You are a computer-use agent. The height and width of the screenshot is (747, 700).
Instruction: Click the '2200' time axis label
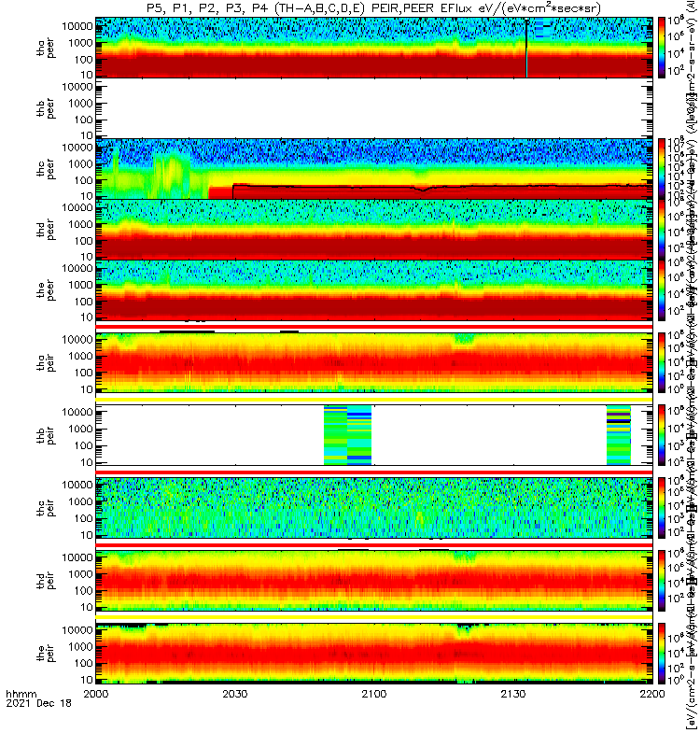click(x=652, y=694)
